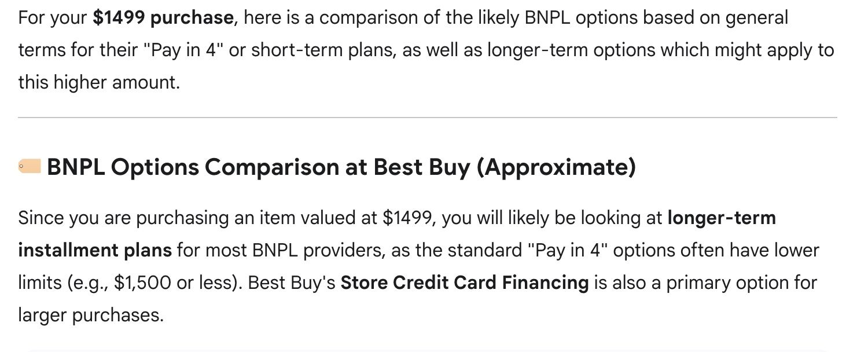Screen dimensions: 868x352
Task: Click the bold "$1499 purchase" text
Action: [163, 17]
